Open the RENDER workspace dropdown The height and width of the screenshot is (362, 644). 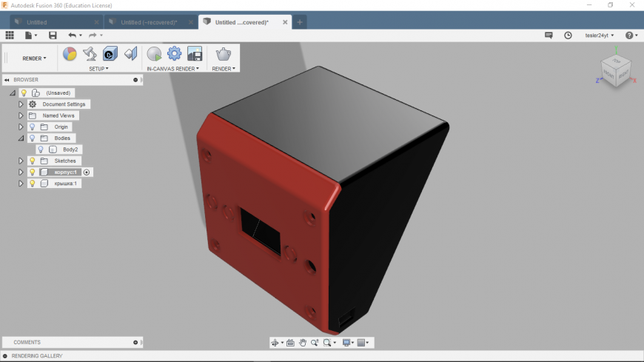coord(34,58)
